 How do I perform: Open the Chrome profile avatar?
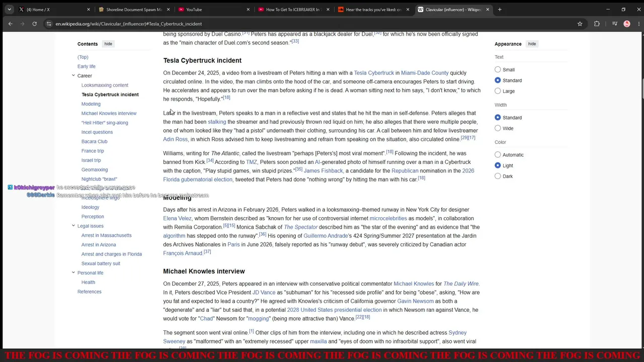click(627, 24)
